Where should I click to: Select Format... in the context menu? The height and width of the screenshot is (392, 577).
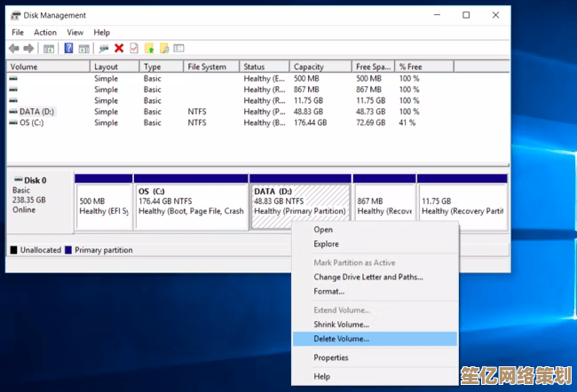point(375,291)
